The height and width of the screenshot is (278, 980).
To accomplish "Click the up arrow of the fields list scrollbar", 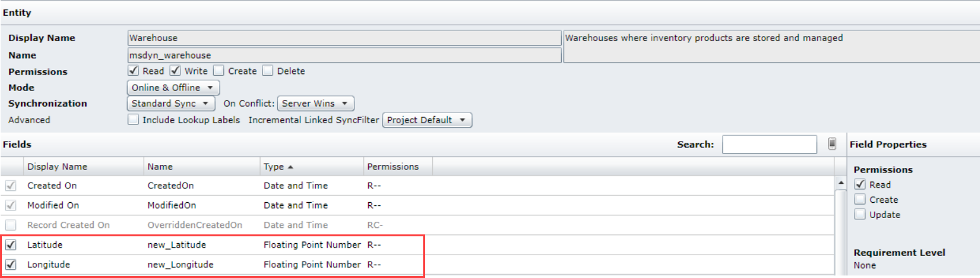I will coord(841,183).
